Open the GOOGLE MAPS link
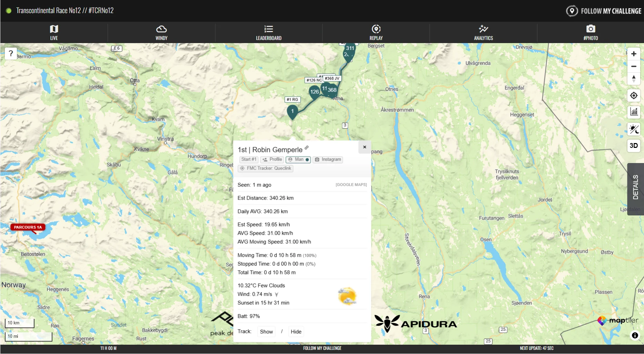 click(351, 185)
